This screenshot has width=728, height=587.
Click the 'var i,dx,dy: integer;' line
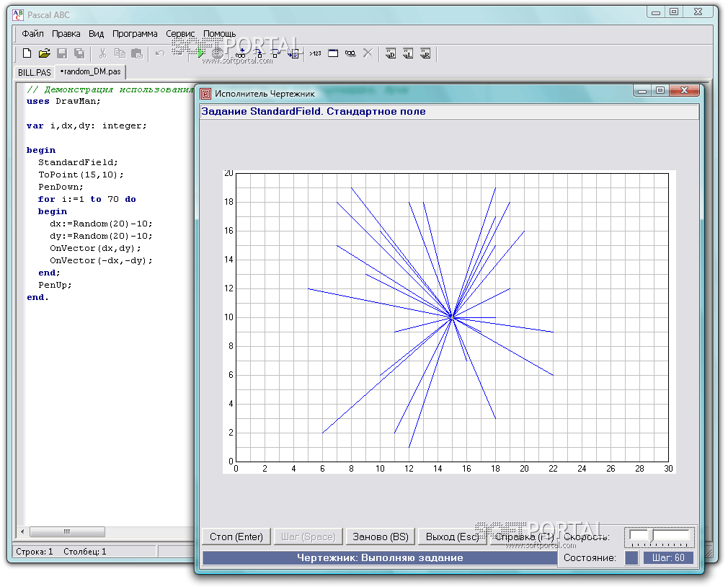(86, 126)
